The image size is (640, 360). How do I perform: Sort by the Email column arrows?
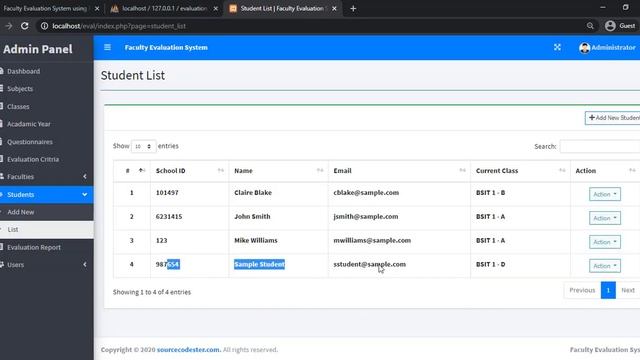coord(462,171)
